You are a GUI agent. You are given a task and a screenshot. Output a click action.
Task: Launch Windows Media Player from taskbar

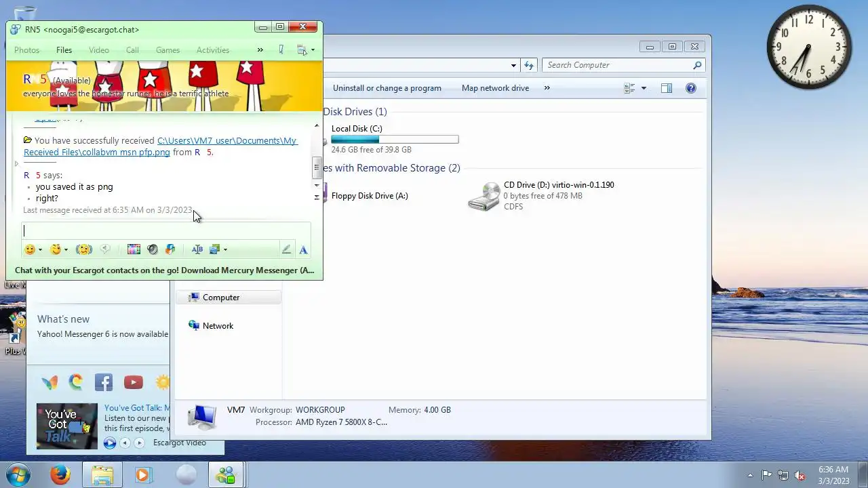[x=143, y=475]
